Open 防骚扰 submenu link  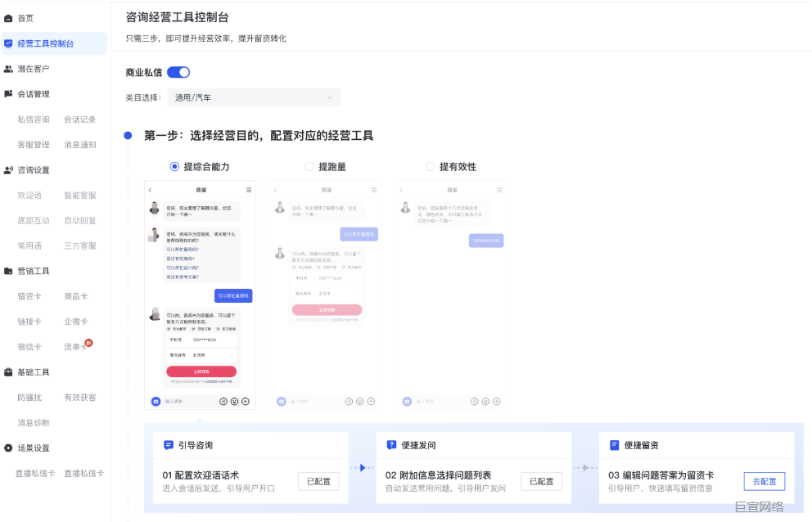tap(29, 398)
